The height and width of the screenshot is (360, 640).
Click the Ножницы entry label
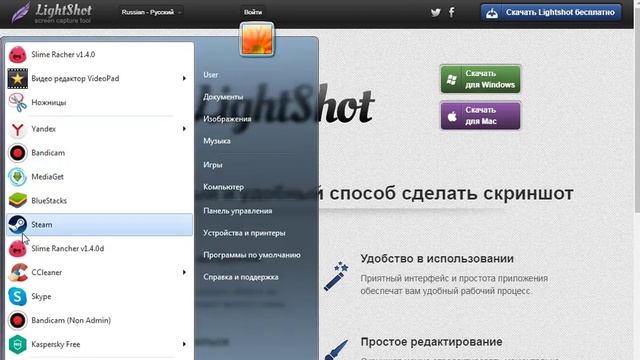click(49, 102)
